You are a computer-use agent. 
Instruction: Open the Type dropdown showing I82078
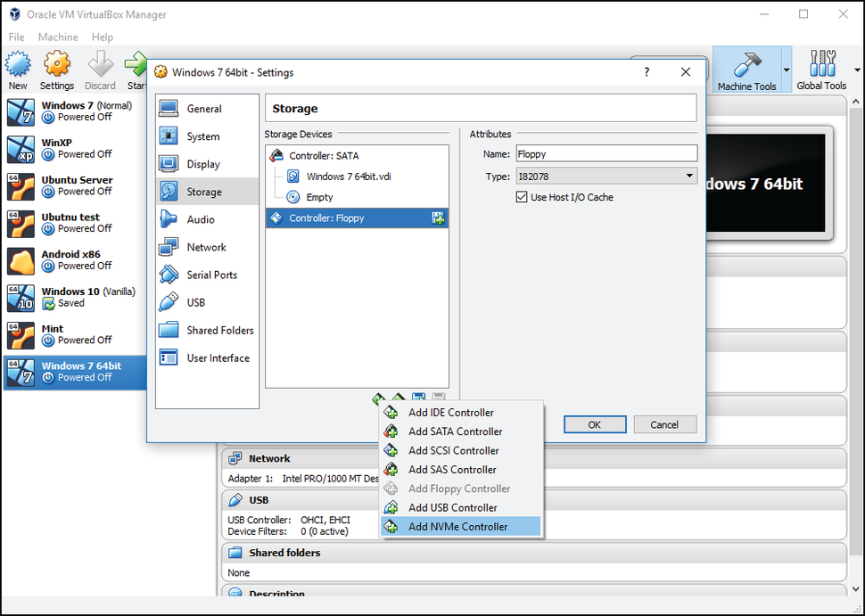pyautogui.click(x=606, y=175)
